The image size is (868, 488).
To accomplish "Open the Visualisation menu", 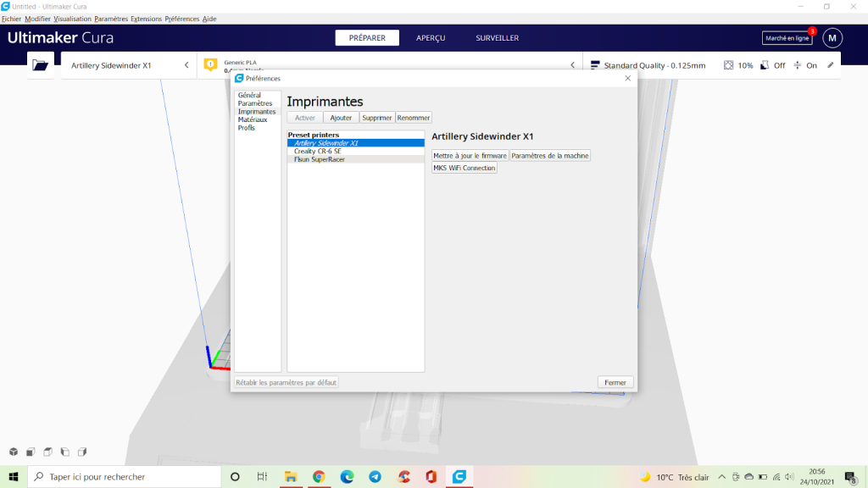I will pyautogui.click(x=73, y=19).
